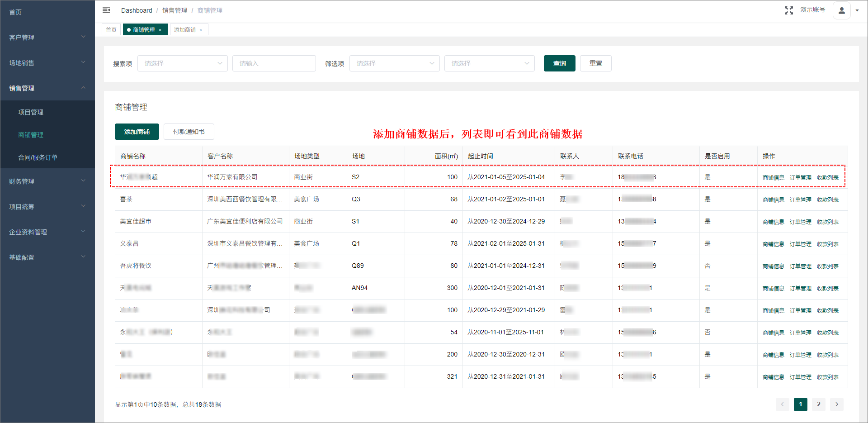Go to page 2

pos(819,404)
